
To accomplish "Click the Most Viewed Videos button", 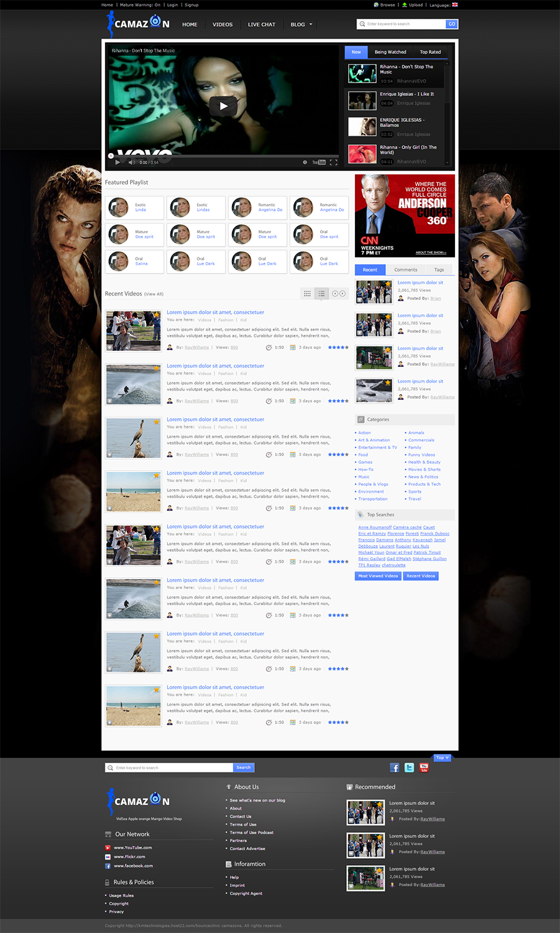I will coord(378,576).
